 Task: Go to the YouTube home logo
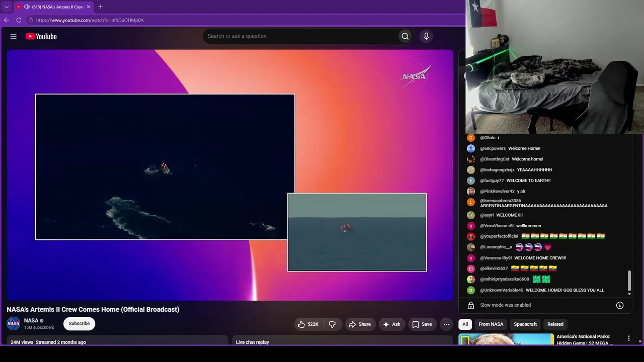coord(41,36)
